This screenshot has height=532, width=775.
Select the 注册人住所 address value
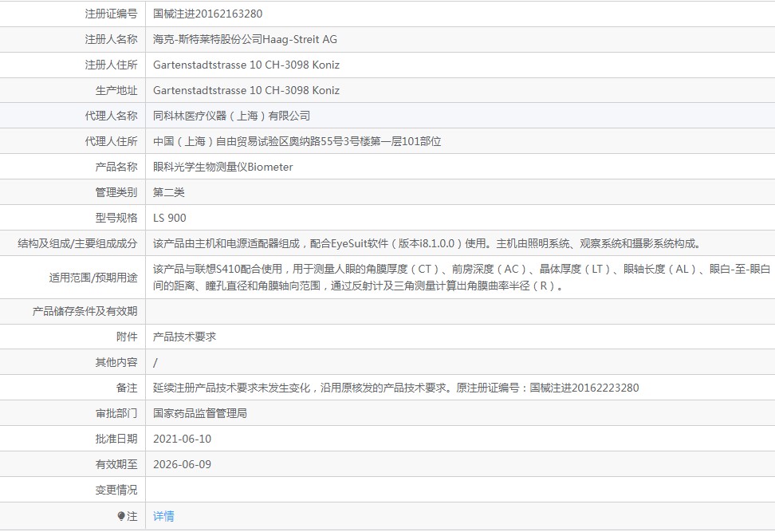pyautogui.click(x=246, y=65)
